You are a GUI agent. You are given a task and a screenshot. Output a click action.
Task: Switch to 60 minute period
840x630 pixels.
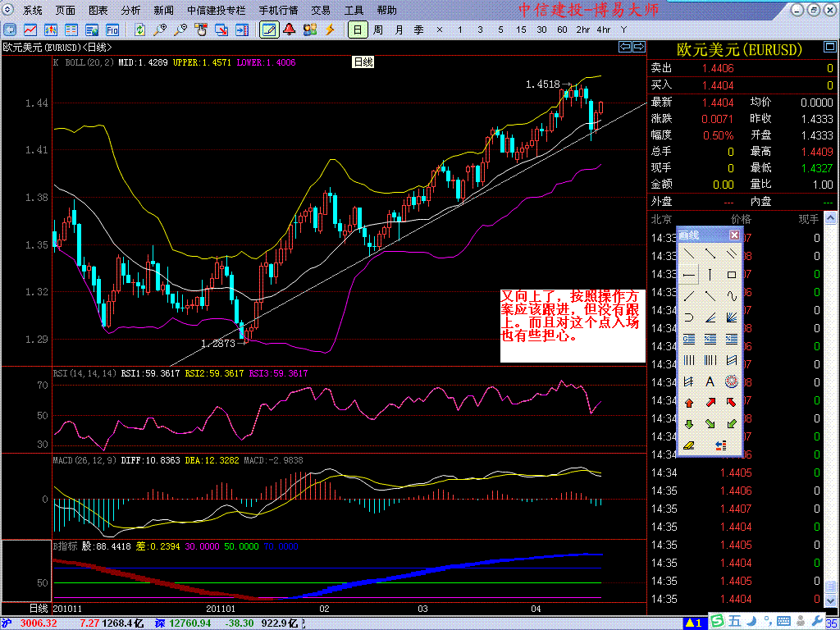(562, 30)
